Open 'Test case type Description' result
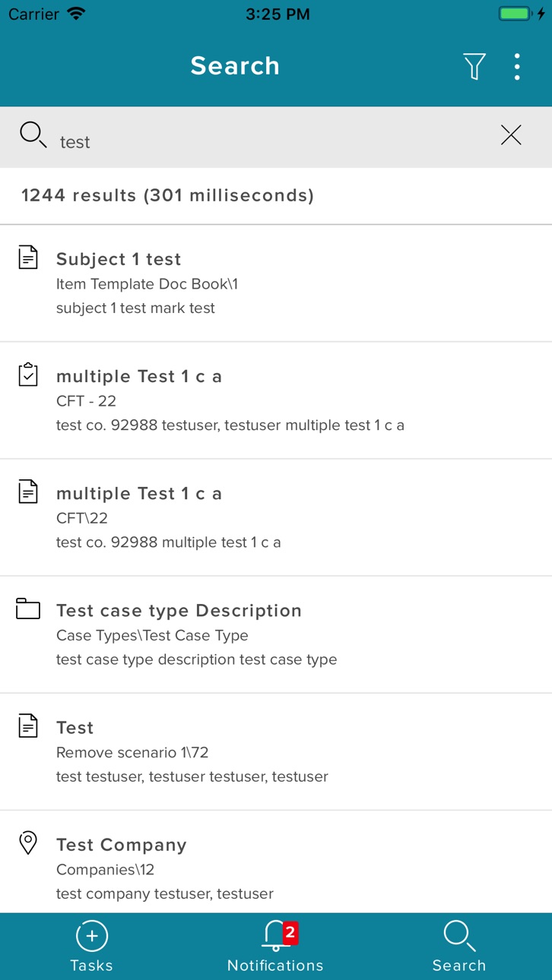The image size is (552, 980). [276, 634]
